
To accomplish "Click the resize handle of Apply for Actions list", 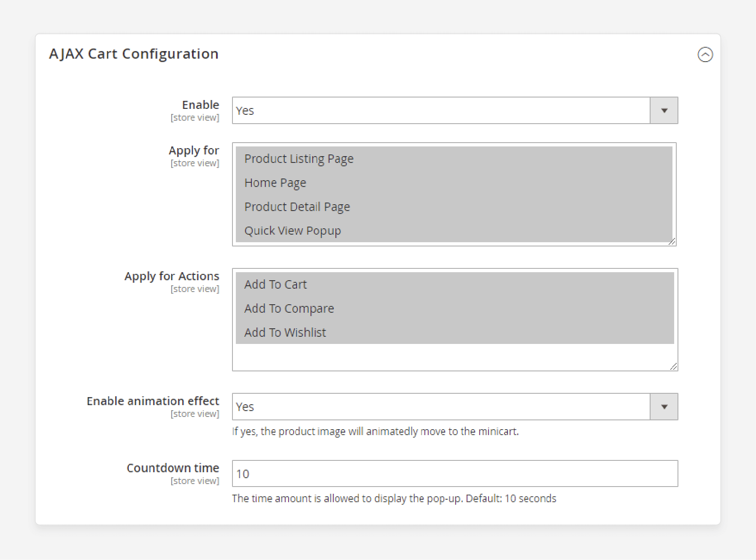I will click(674, 366).
